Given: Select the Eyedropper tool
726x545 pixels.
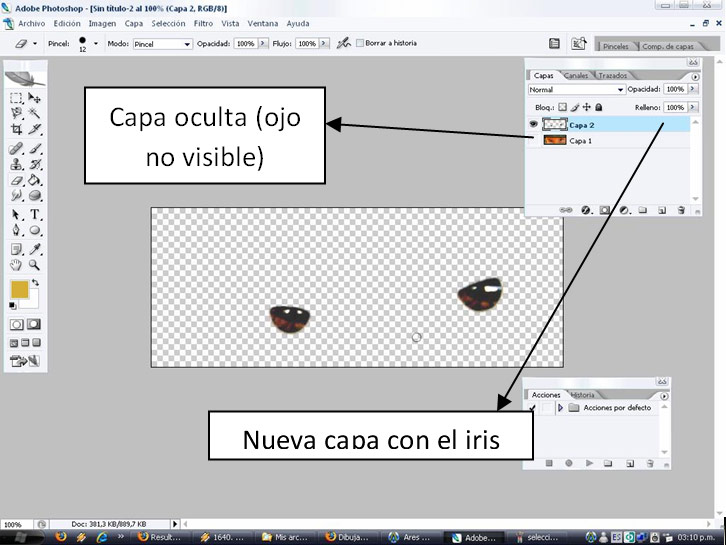Looking at the screenshot, I should click(x=34, y=250).
